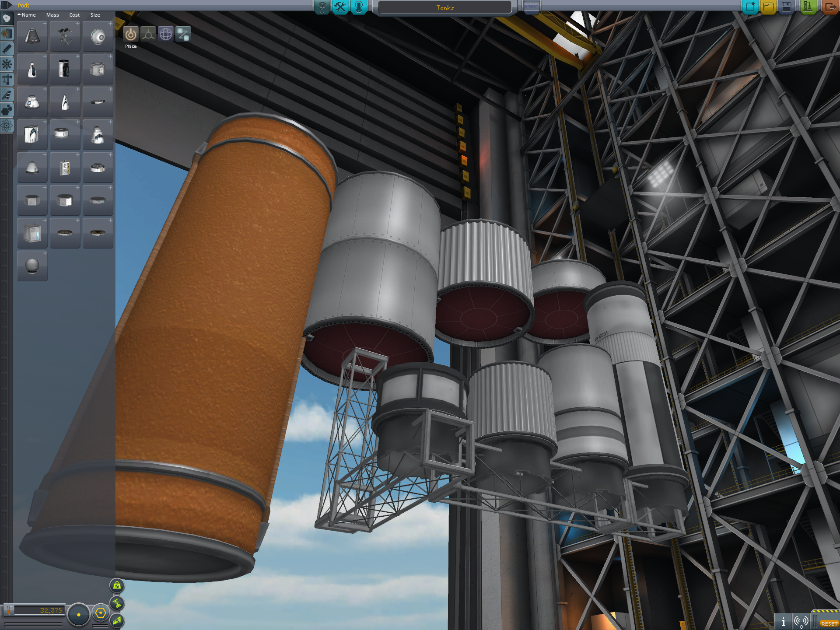Expand advanced mode with the top-left arrow

[x=6, y=5]
